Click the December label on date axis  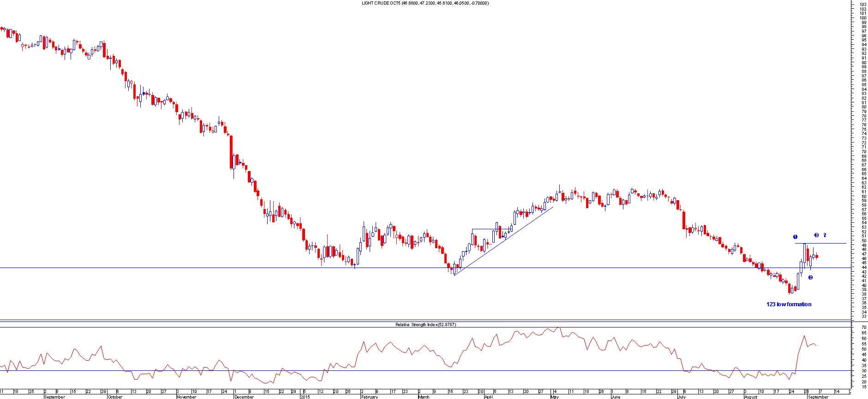(x=244, y=397)
